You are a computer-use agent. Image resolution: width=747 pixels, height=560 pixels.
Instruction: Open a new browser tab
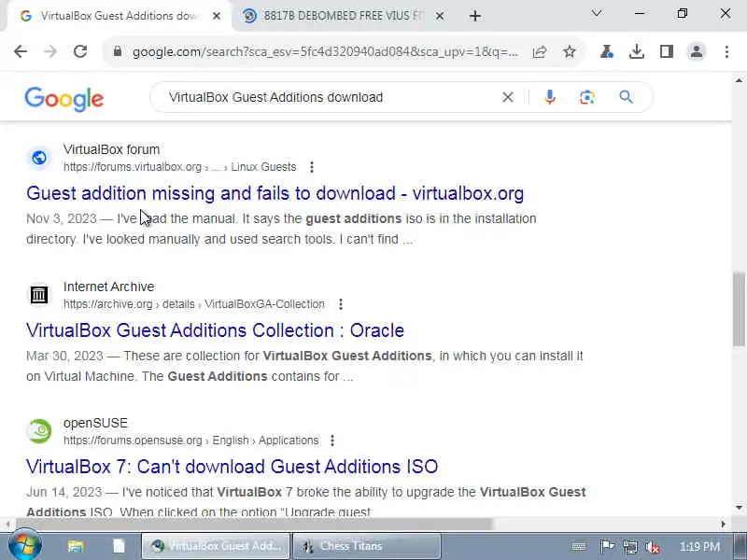pyautogui.click(x=475, y=16)
